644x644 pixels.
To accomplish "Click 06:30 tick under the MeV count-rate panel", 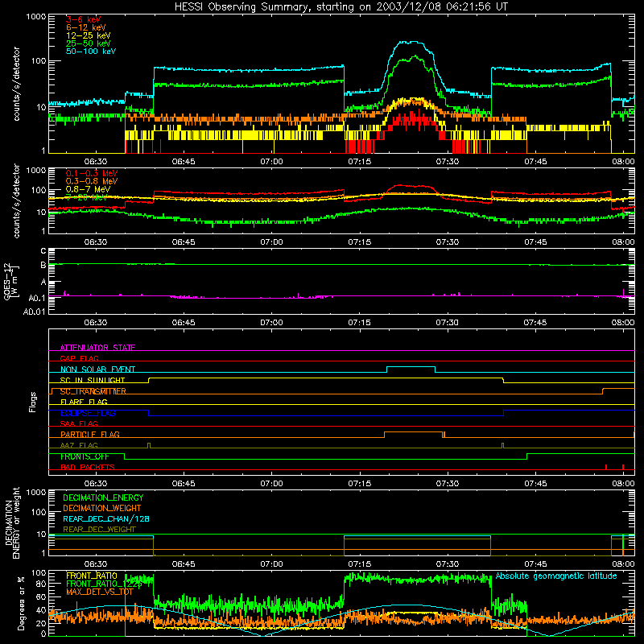I will pyautogui.click(x=96, y=242).
